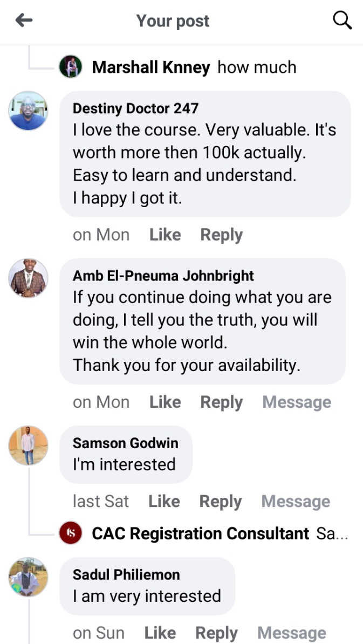Open search with magnifying glass icon
Screen dimensions: 363x644
point(342,21)
